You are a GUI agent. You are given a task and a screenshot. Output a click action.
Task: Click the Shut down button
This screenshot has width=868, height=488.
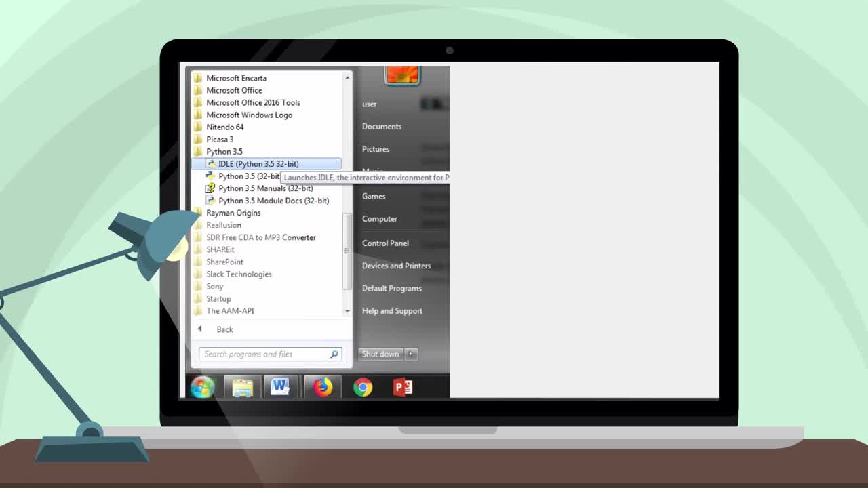380,354
